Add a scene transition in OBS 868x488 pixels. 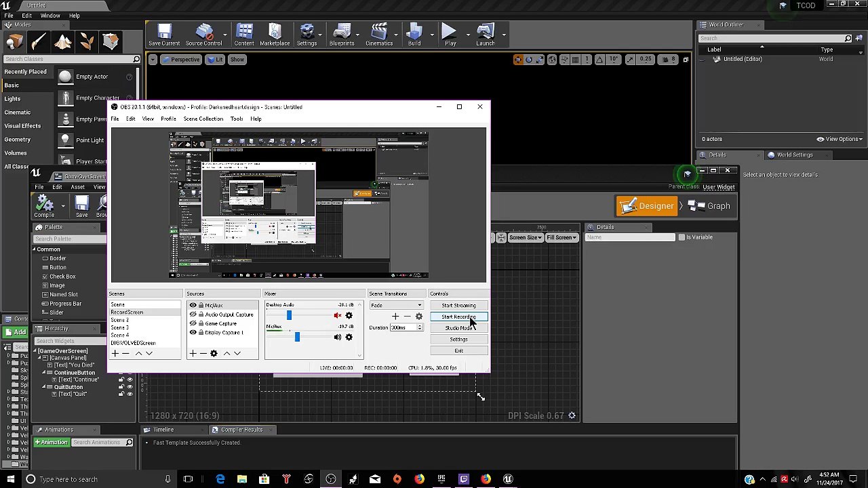point(395,317)
